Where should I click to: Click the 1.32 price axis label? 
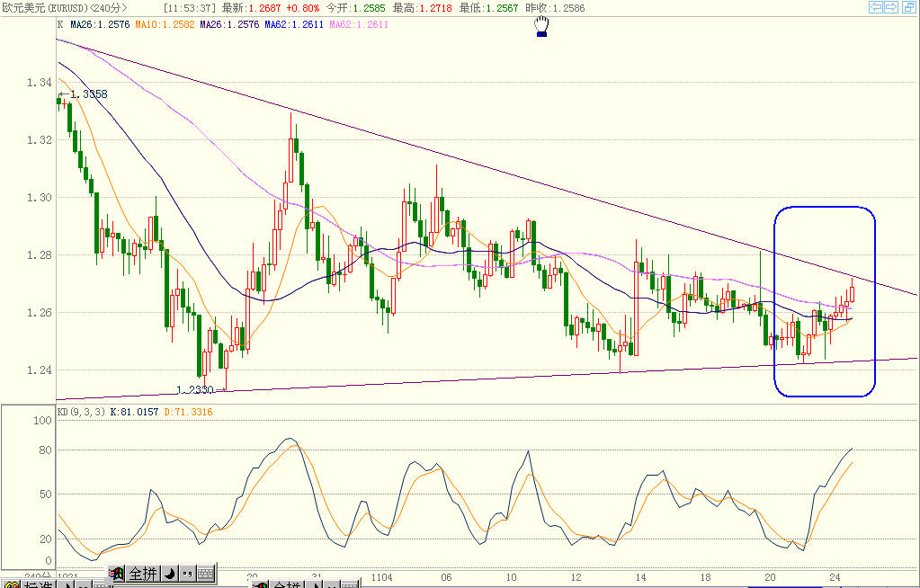click(x=40, y=140)
